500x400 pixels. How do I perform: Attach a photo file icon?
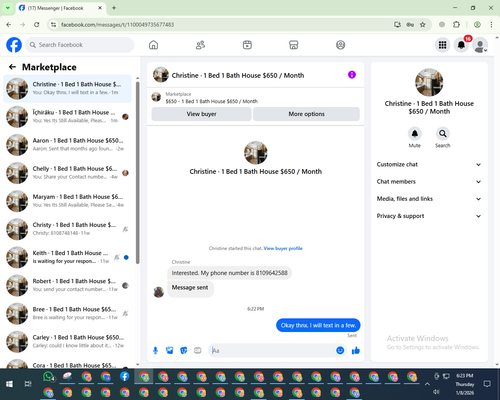[170, 350]
